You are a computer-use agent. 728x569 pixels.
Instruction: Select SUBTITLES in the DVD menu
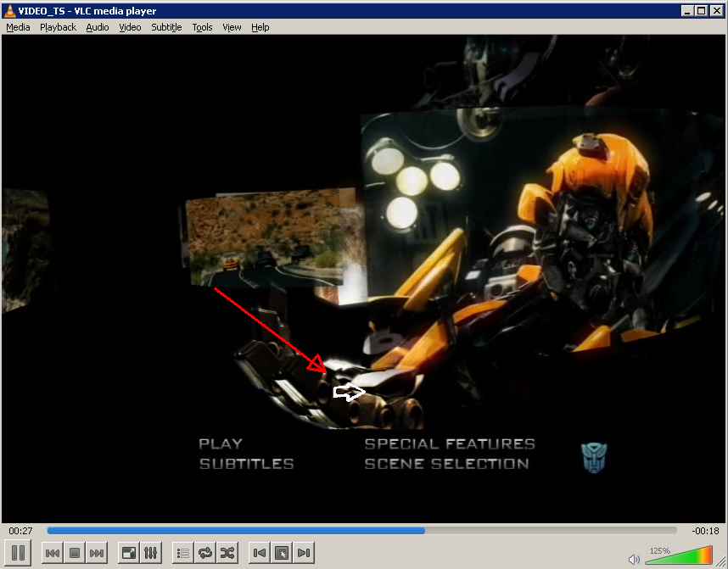[247, 464]
